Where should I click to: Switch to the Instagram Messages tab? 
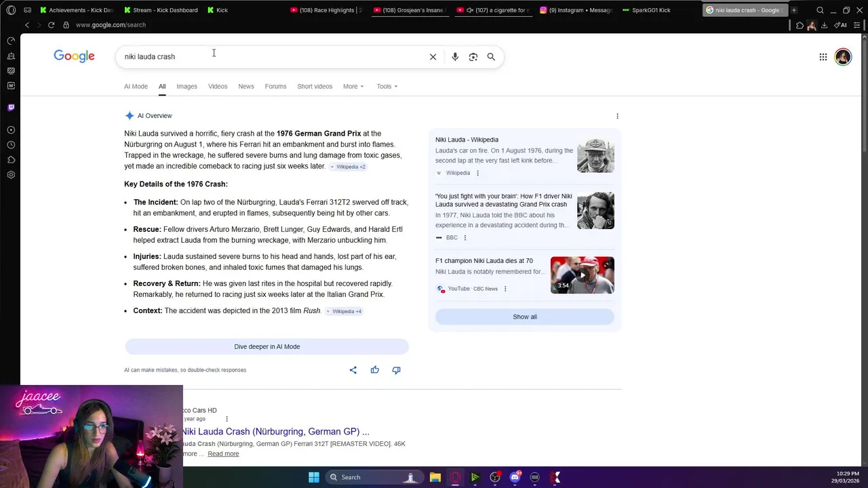pyautogui.click(x=576, y=10)
